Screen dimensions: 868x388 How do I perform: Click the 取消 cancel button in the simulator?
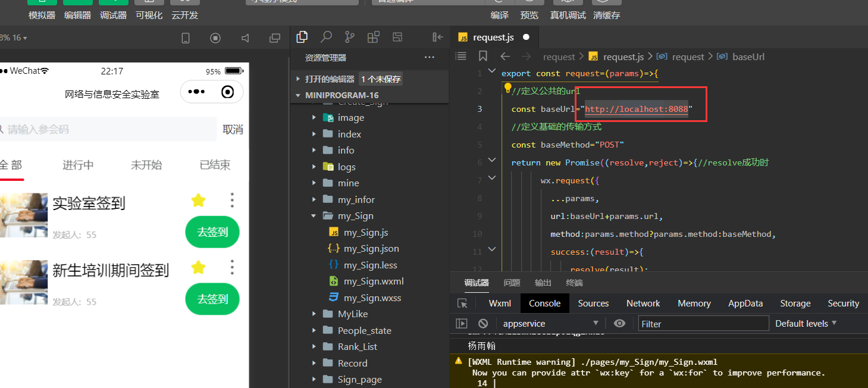pos(232,129)
